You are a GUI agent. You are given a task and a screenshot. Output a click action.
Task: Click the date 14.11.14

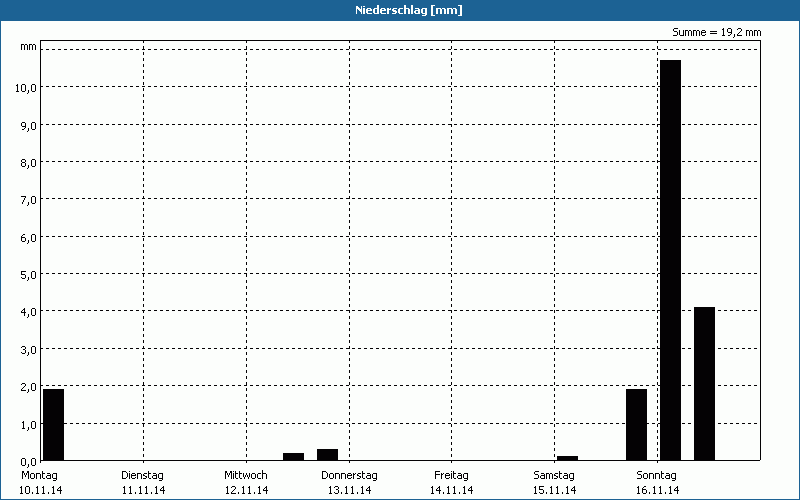pyautogui.click(x=452, y=490)
